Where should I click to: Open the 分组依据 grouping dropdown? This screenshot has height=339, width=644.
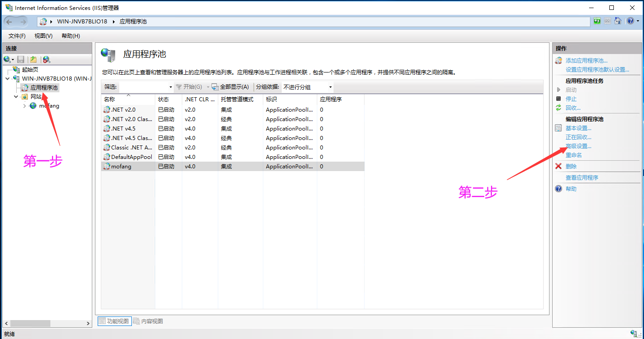331,87
